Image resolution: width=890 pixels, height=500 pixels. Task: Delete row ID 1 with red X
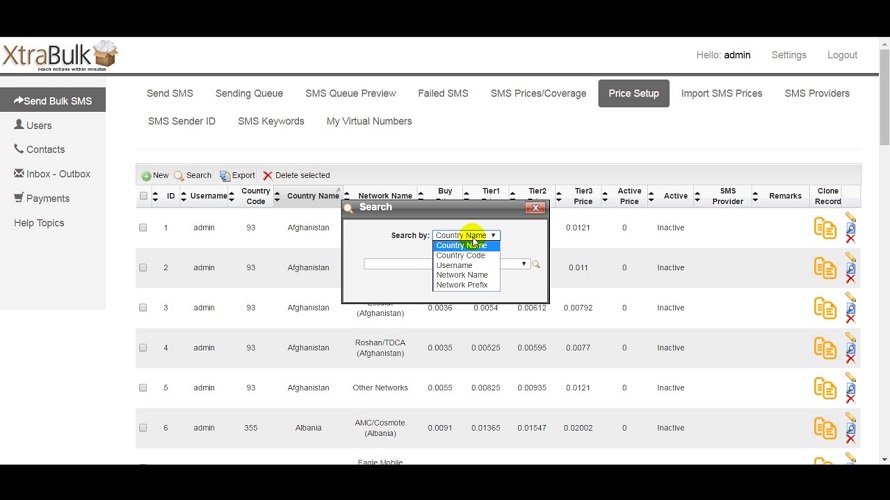[850, 238]
